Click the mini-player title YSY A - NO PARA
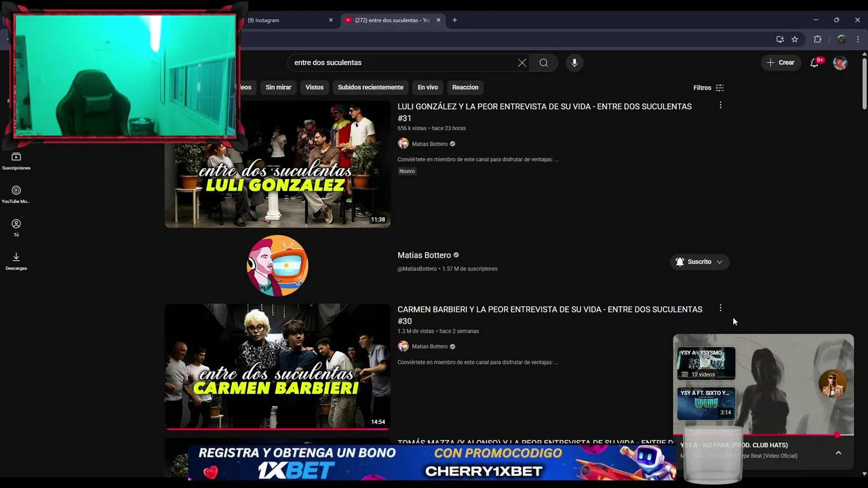The height and width of the screenshot is (488, 868). pos(734,445)
